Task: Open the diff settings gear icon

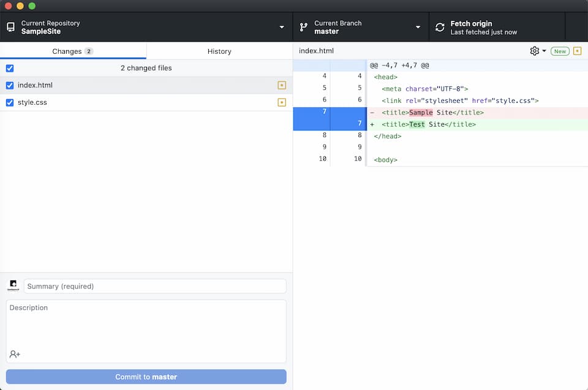Action: coord(534,51)
